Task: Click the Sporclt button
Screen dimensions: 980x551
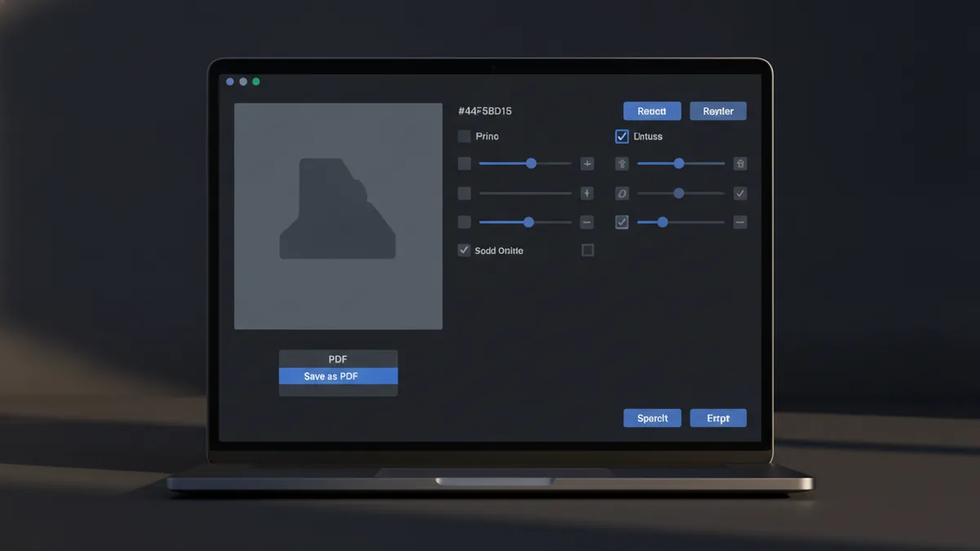Action: [x=652, y=418]
